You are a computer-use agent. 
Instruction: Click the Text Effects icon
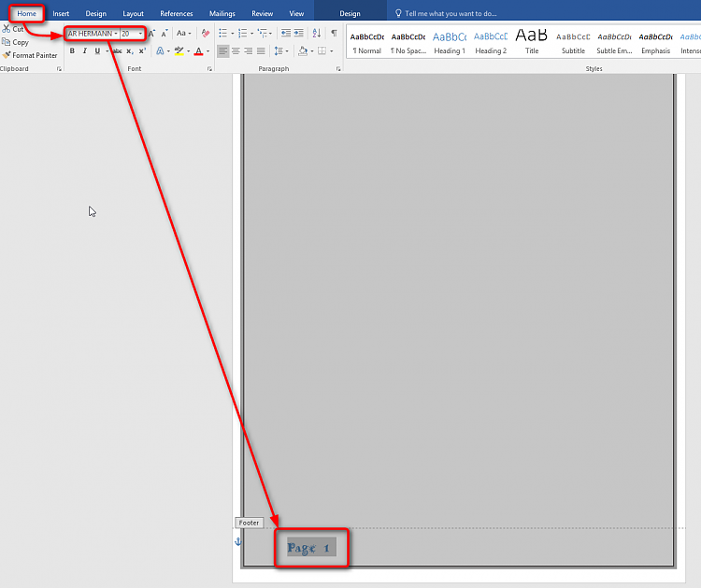[x=160, y=51]
